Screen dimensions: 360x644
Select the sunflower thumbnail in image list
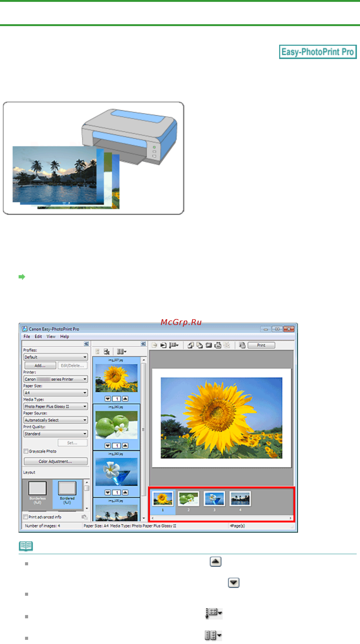coord(116,378)
